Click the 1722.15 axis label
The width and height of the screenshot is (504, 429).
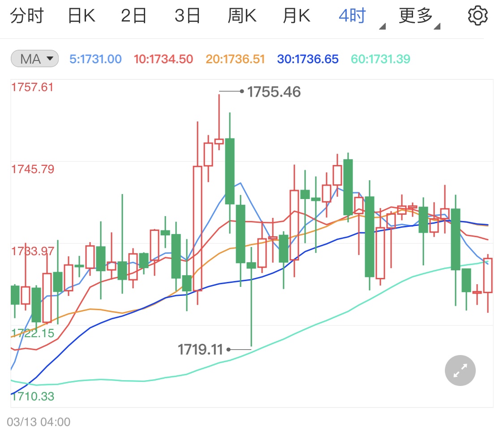tap(32, 333)
